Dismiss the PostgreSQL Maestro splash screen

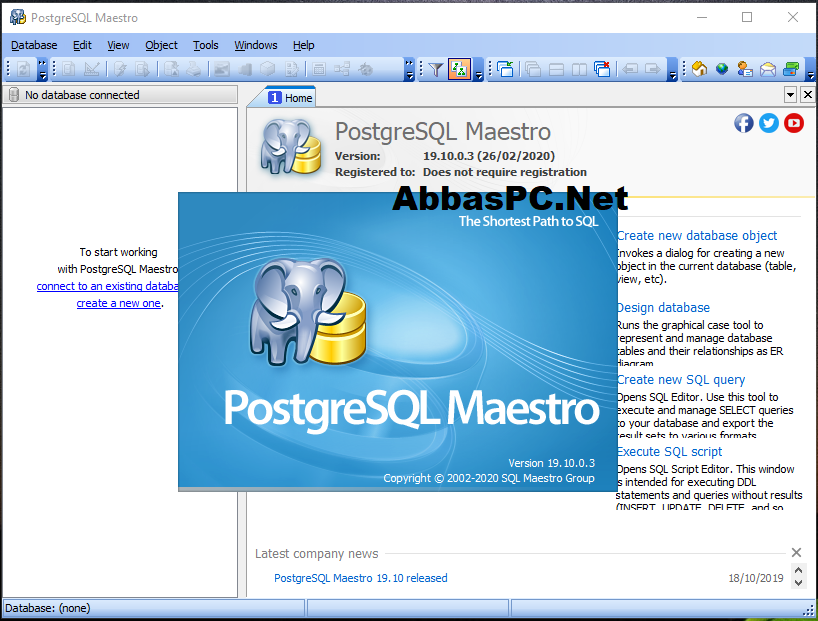[x=398, y=342]
